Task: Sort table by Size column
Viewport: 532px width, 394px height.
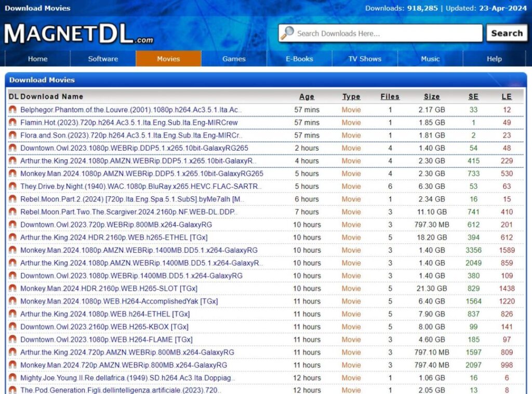Action: tap(432, 97)
